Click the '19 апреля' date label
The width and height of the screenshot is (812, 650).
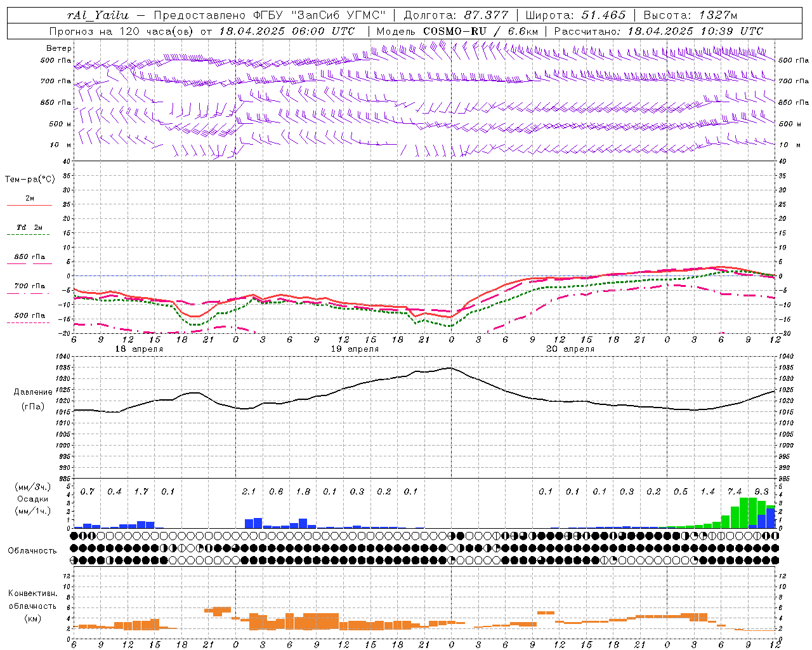[355, 349]
